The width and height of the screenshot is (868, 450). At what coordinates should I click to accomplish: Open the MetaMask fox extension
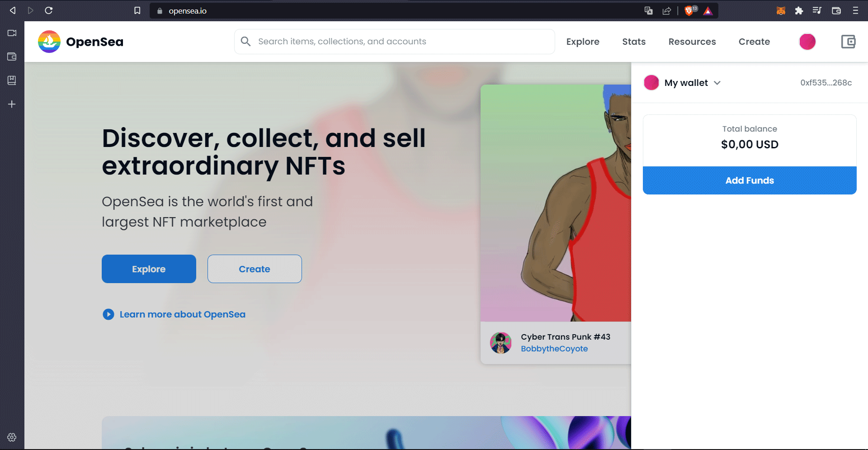(x=781, y=11)
